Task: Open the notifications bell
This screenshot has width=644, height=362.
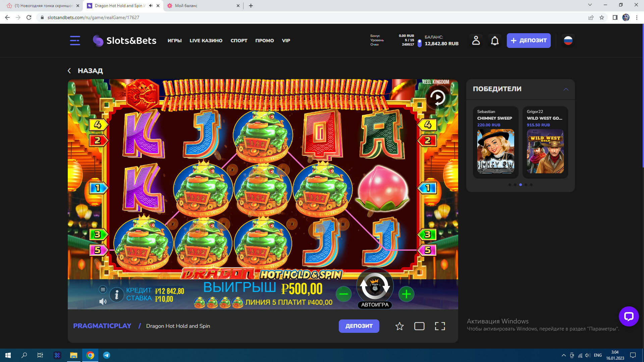Action: 495,41
